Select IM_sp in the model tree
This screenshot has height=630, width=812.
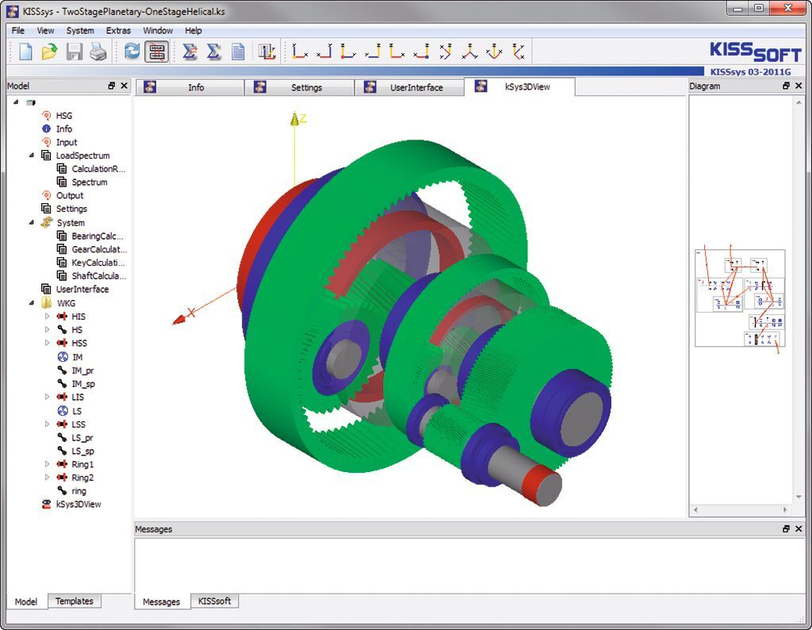(83, 384)
